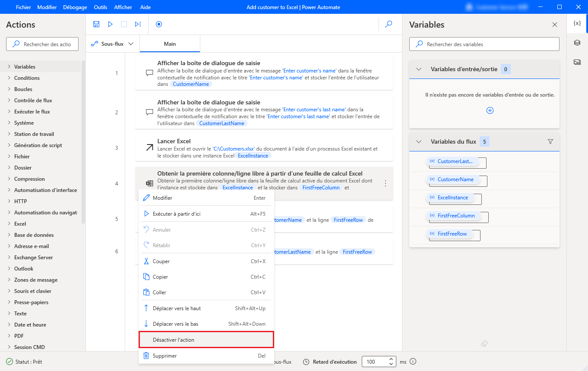Screen dimensions: 588x371
Task: Open the variables pane {x} icon
Action: (x=577, y=23)
